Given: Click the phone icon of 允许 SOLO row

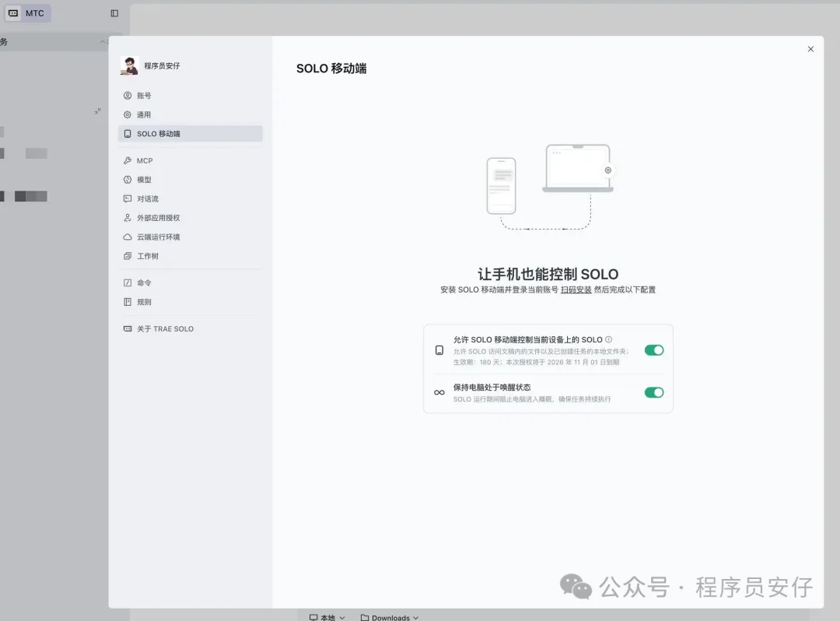Looking at the screenshot, I should click(439, 350).
